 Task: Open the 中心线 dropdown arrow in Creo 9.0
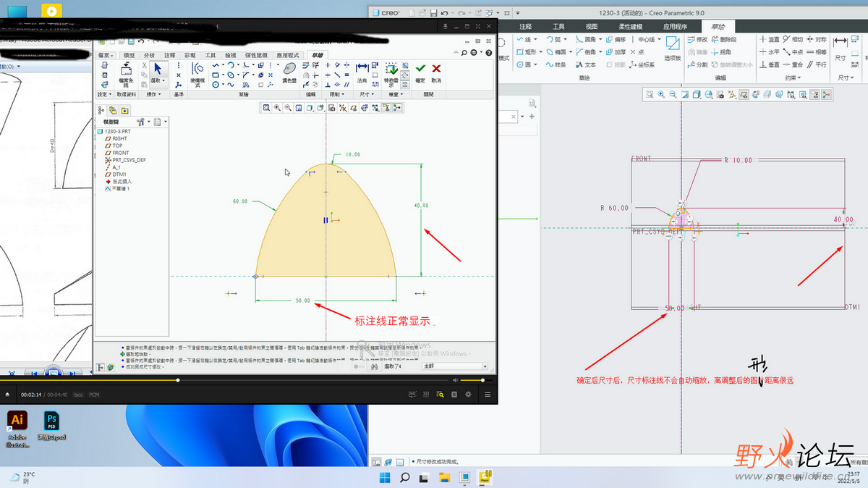pyautogui.click(x=658, y=39)
